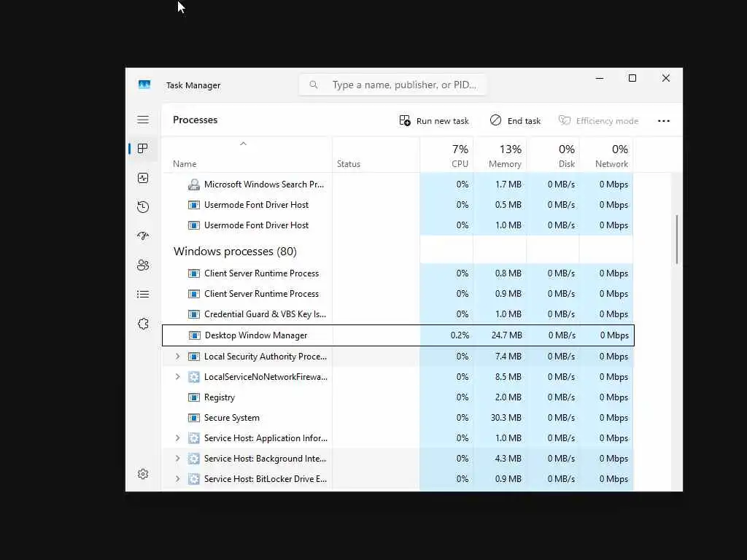Open the Performance sidebar icon
This screenshot has height=560, width=747.
143,178
